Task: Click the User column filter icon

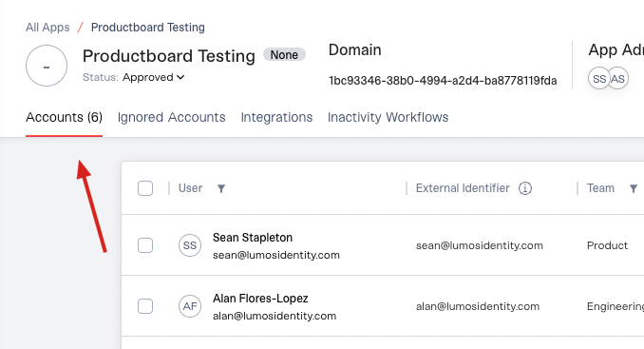Action: coord(221,188)
